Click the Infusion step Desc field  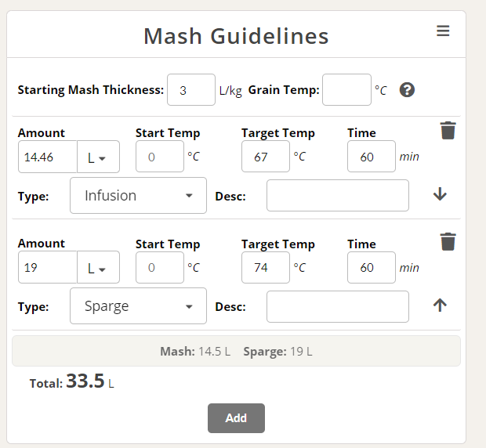[338, 195]
